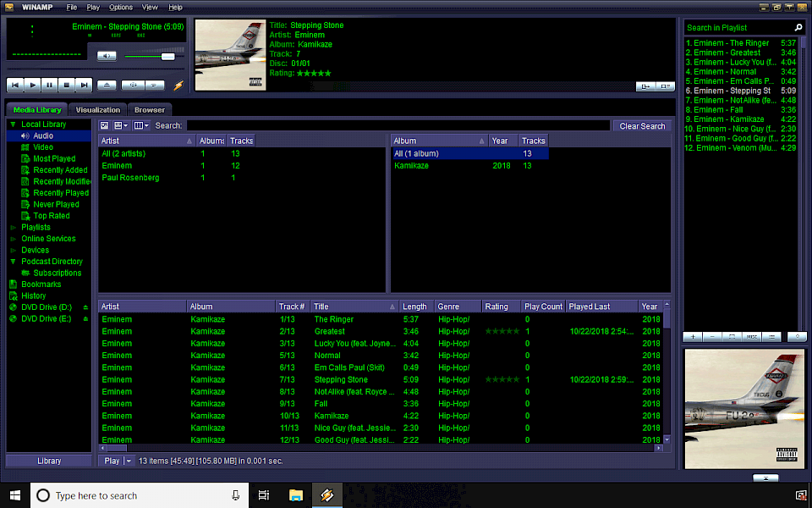The width and height of the screenshot is (812, 508).
Task: Select the Kamikaze album row
Action: click(469, 166)
